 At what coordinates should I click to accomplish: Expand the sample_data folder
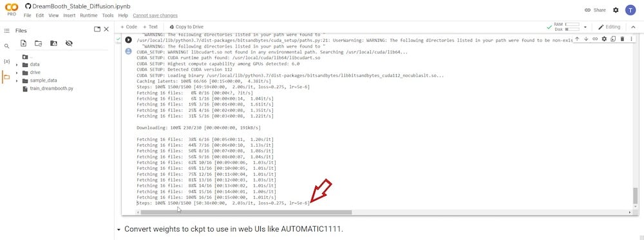pos(17,81)
